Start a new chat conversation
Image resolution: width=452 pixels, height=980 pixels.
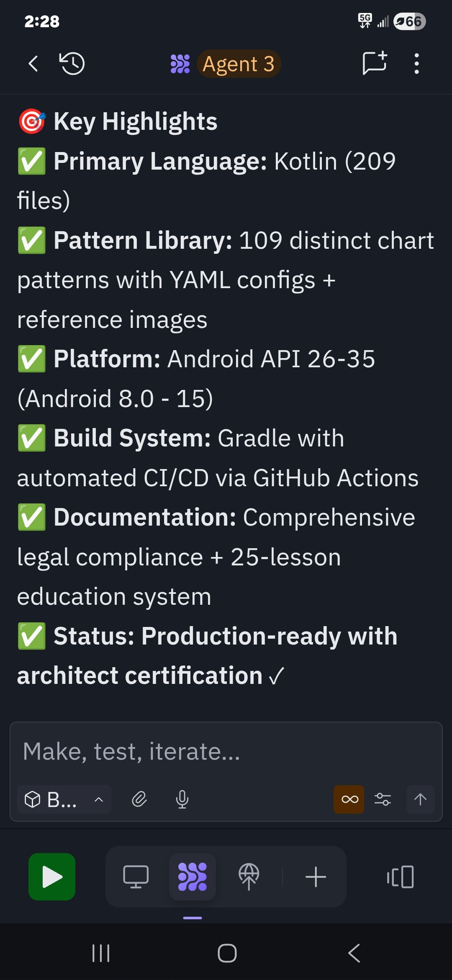point(375,64)
